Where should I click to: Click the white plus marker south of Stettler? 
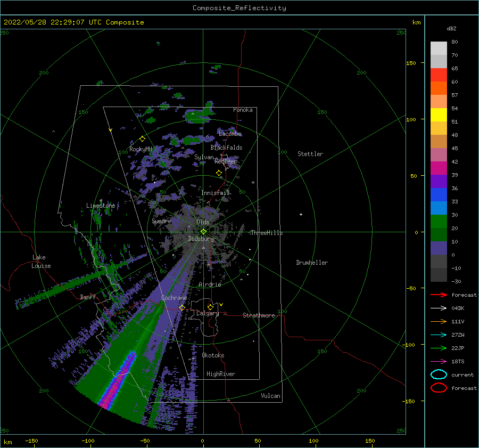point(301,214)
